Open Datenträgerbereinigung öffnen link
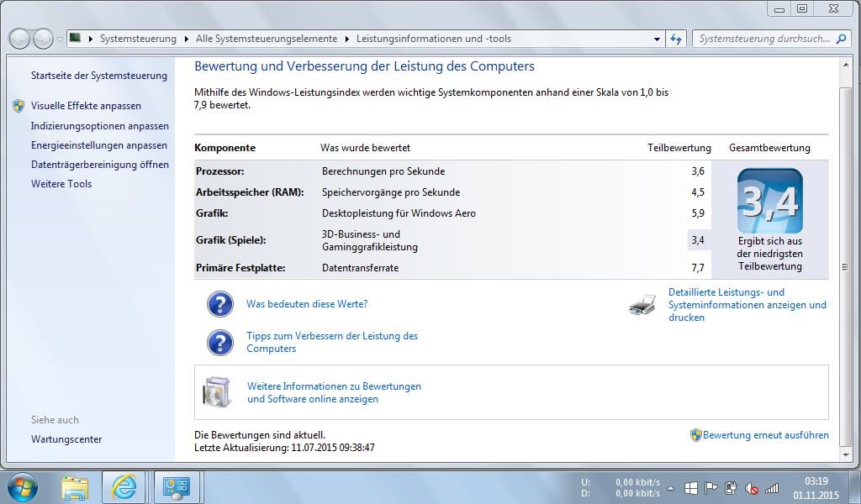This screenshot has height=504, width=861. [100, 165]
